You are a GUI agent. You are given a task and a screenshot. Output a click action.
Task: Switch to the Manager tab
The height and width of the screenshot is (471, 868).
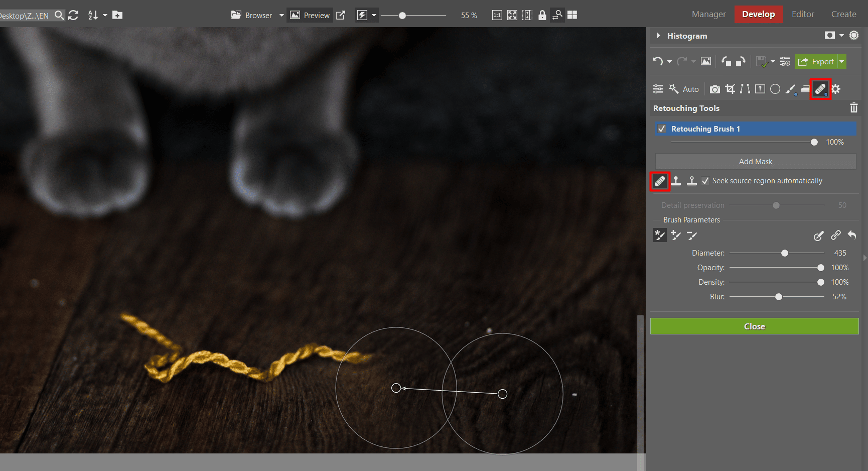click(x=708, y=14)
